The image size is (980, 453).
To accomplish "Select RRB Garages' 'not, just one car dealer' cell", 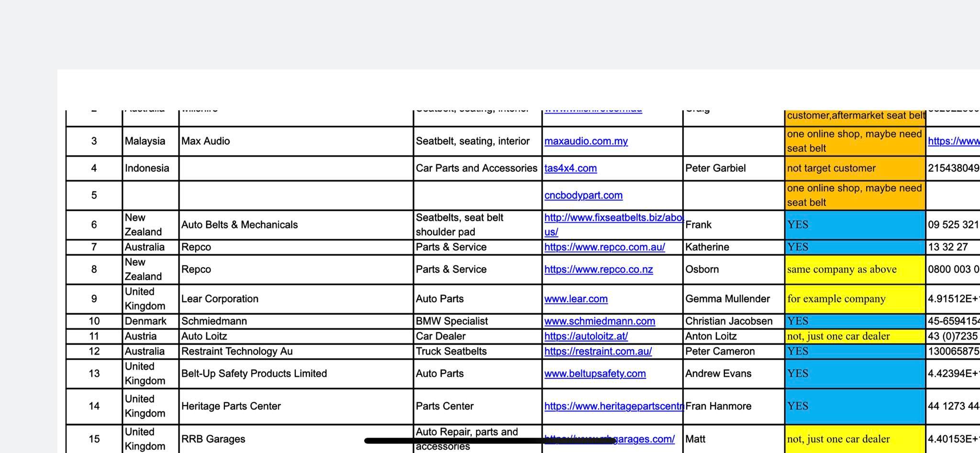I will [x=855, y=439].
